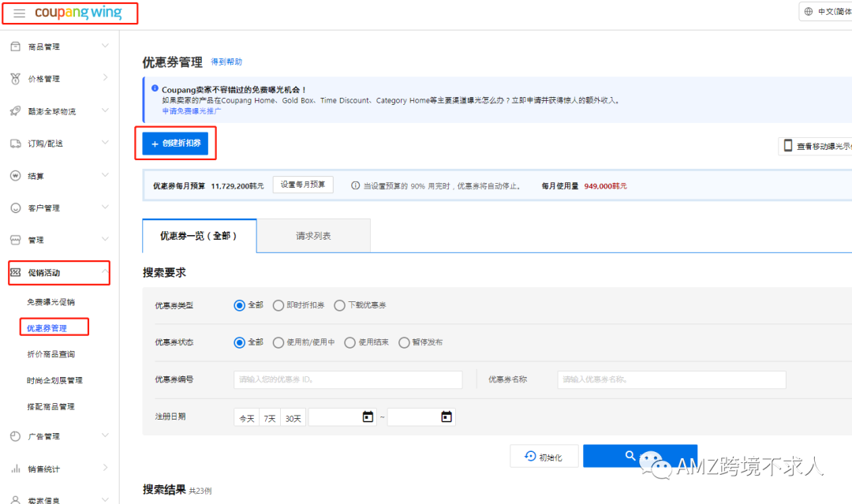Click the globe language icon

[x=809, y=11]
